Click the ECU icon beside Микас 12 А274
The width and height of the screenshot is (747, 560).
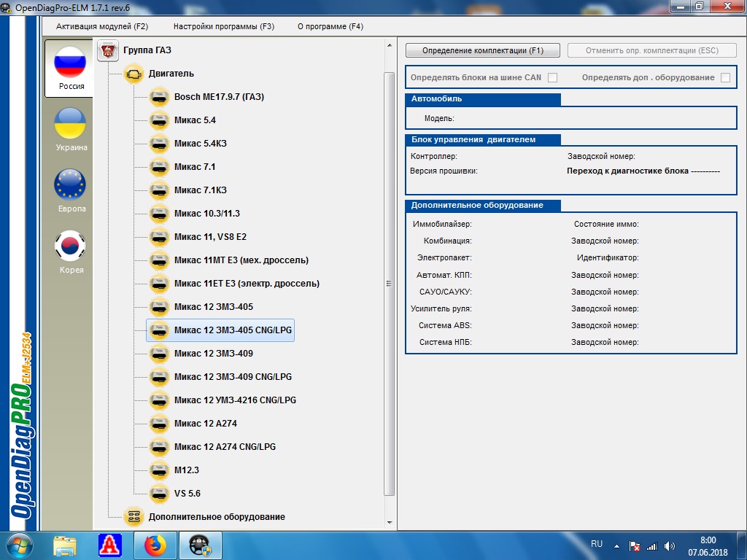(x=159, y=424)
